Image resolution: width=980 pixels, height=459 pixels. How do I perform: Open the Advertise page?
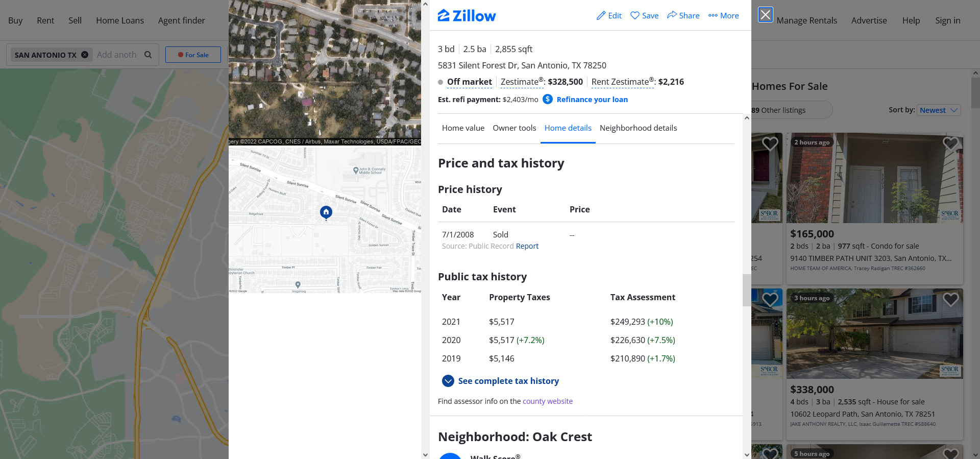(x=869, y=20)
